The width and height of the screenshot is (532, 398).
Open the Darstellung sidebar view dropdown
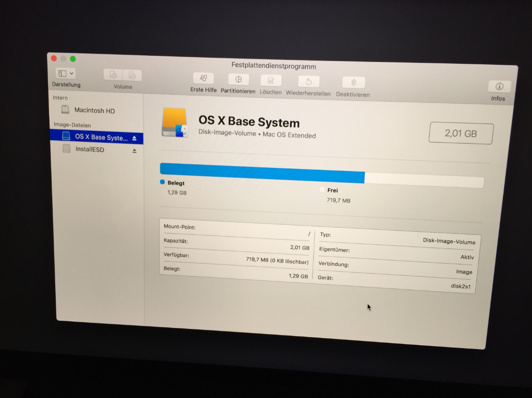pyautogui.click(x=66, y=73)
